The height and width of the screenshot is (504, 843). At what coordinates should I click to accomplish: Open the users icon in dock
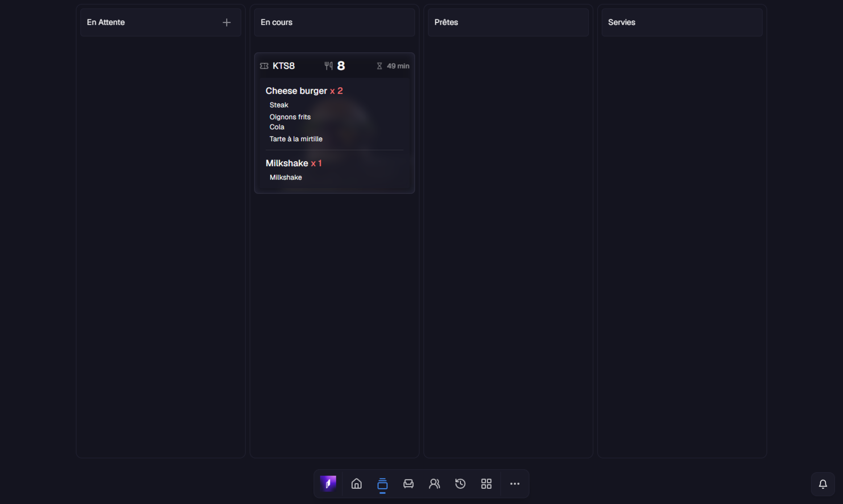pyautogui.click(x=434, y=483)
